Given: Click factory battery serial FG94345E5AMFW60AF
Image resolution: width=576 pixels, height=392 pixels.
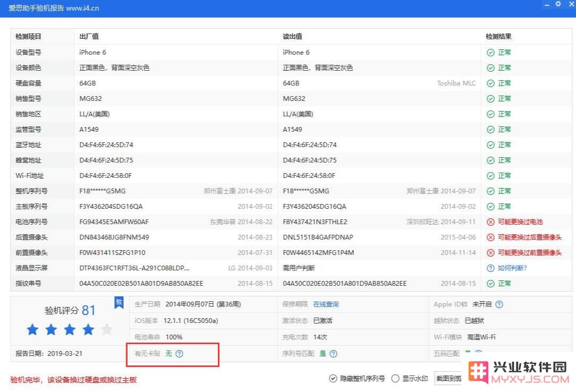Looking at the screenshot, I should pyautogui.click(x=114, y=222).
